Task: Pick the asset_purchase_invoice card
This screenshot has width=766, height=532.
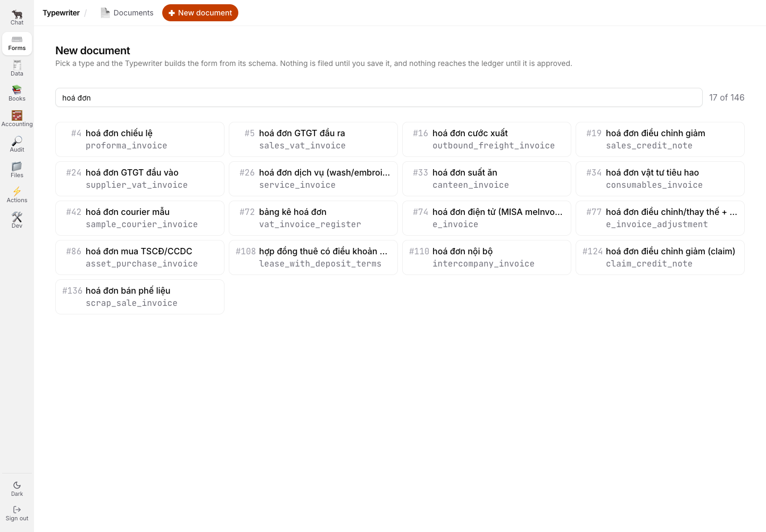Action: pyautogui.click(x=140, y=257)
